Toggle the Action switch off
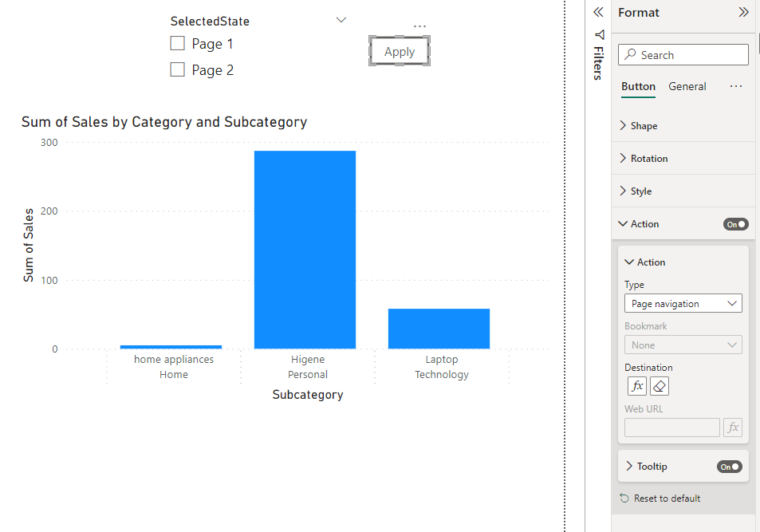 (x=736, y=224)
